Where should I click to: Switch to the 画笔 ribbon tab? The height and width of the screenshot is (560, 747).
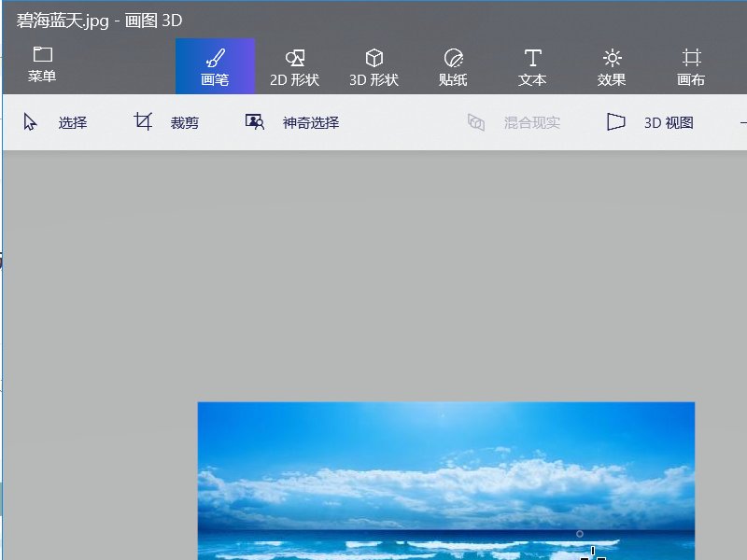coord(214,65)
